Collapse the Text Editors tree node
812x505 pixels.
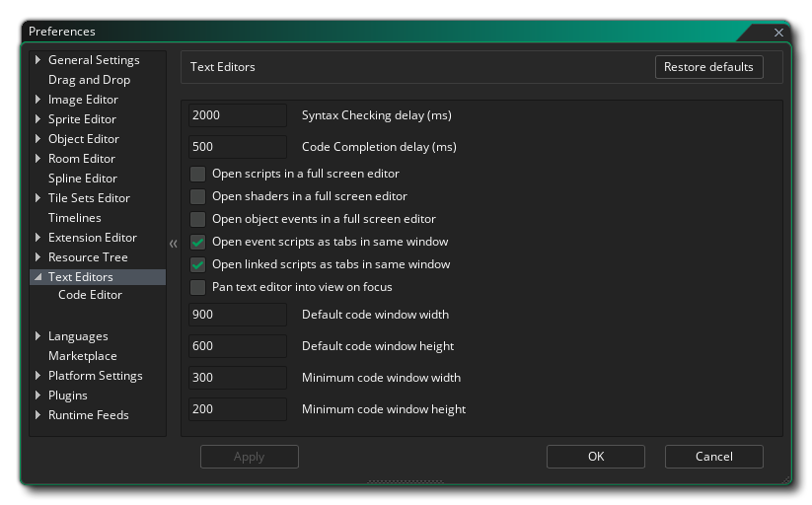click(x=38, y=277)
